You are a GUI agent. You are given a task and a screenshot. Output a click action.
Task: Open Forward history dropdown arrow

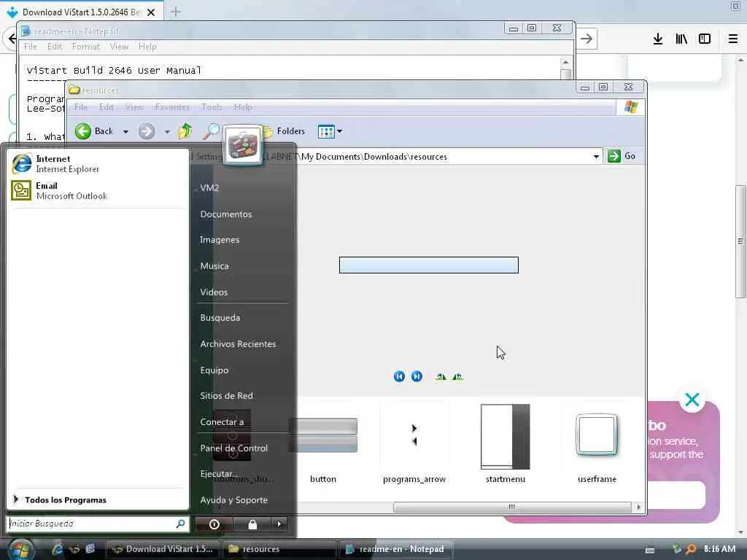pos(167,131)
